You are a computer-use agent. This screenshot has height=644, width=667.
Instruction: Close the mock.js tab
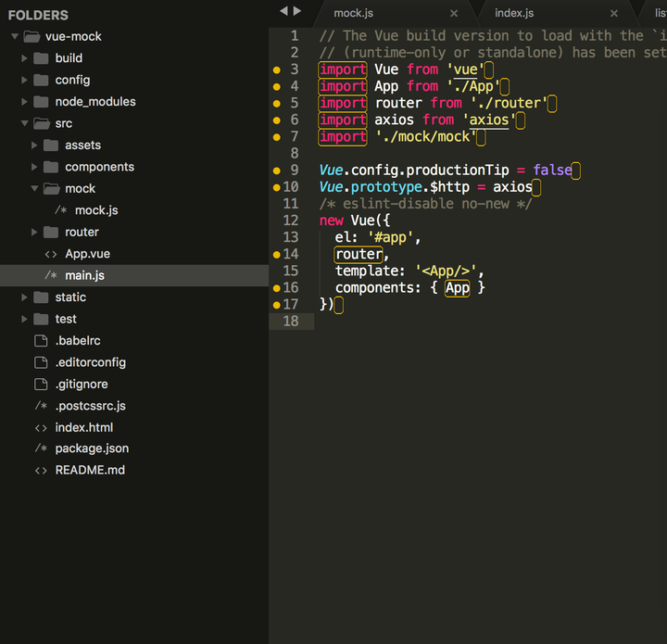point(454,14)
